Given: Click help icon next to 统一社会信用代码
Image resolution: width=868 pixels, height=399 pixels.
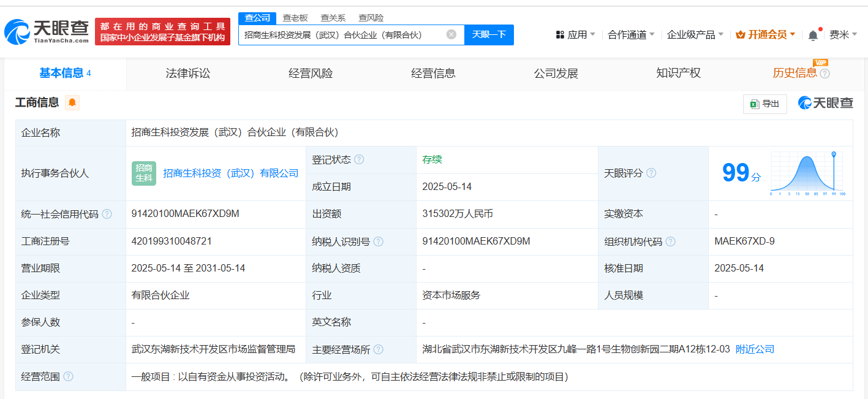Looking at the screenshot, I should click(107, 214).
